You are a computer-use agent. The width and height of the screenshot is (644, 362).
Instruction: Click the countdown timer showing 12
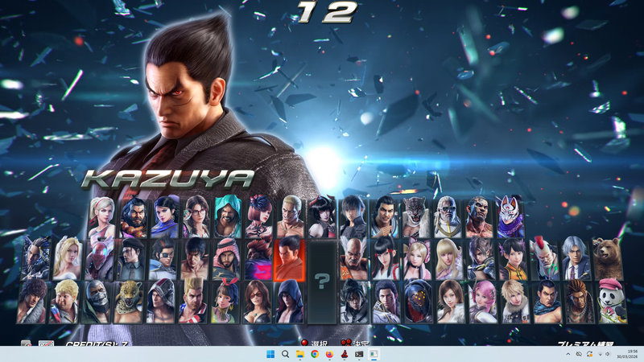(x=328, y=12)
